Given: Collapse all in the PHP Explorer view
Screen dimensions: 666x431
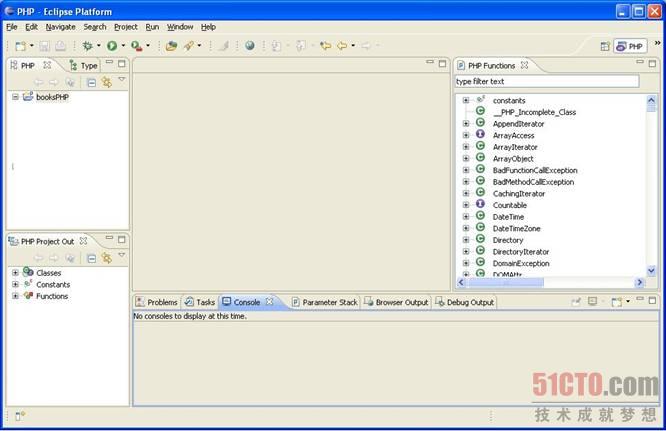Looking at the screenshot, I should tap(91, 82).
